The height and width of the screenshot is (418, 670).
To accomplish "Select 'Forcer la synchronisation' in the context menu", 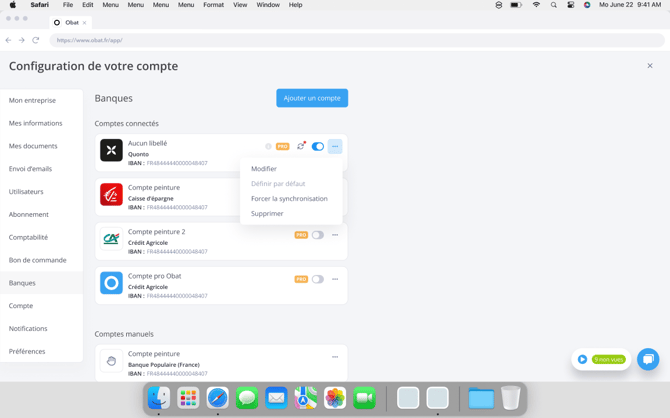I will [x=289, y=198].
